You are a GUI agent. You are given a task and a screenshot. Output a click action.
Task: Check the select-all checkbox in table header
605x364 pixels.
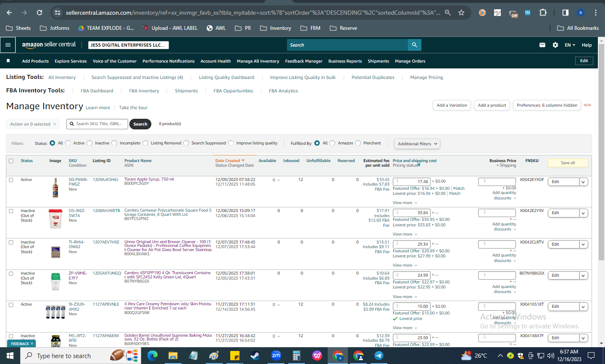11,161
